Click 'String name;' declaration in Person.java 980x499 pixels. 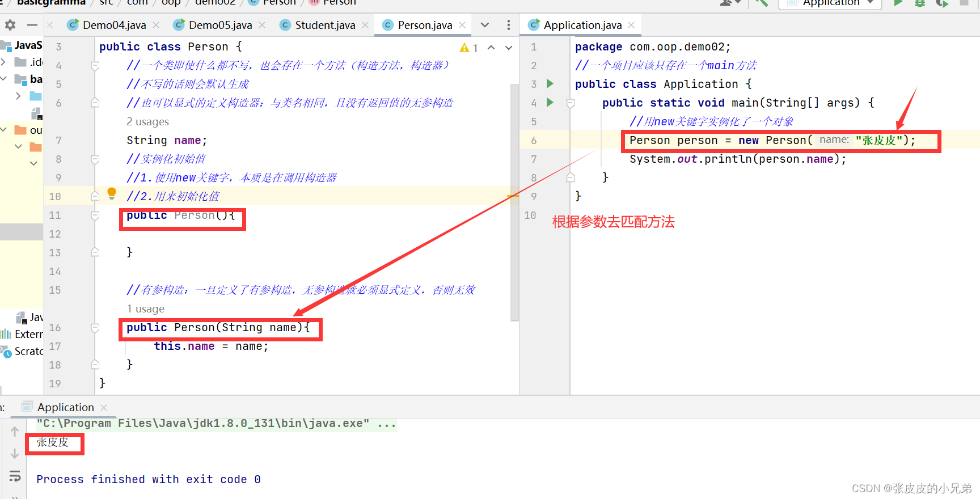tap(167, 141)
